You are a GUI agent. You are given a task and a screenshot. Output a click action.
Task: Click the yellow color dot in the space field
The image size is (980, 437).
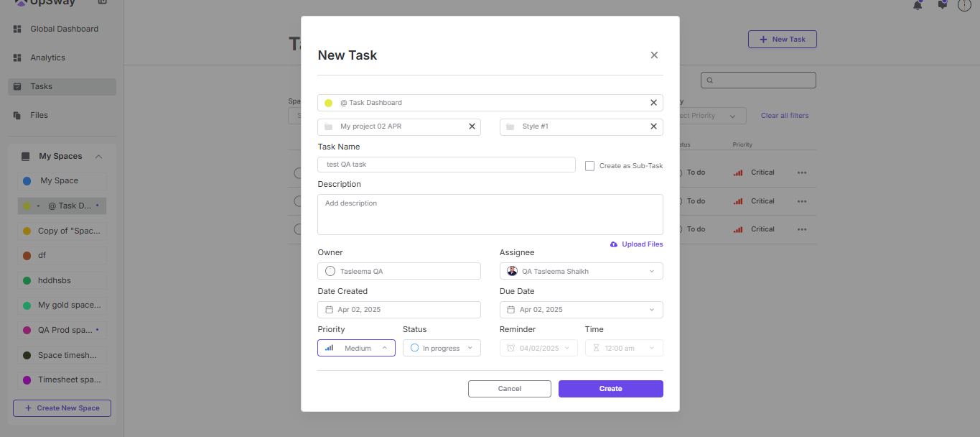click(328, 103)
